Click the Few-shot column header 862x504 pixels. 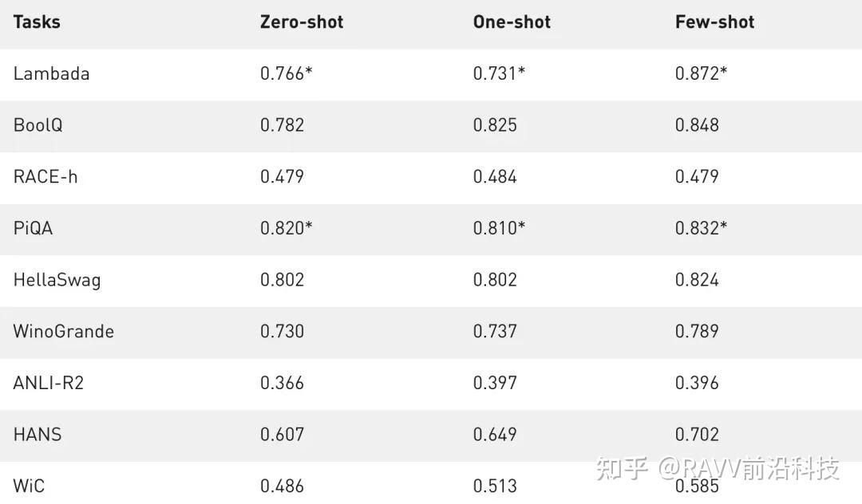pyautogui.click(x=714, y=22)
